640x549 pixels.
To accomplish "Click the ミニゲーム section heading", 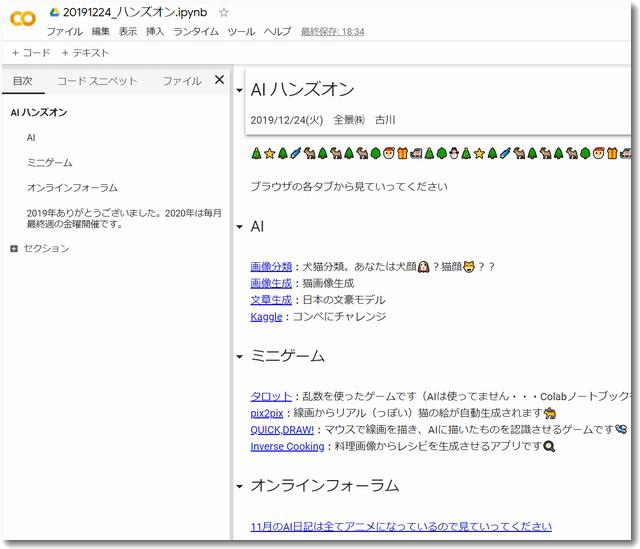I will point(287,356).
